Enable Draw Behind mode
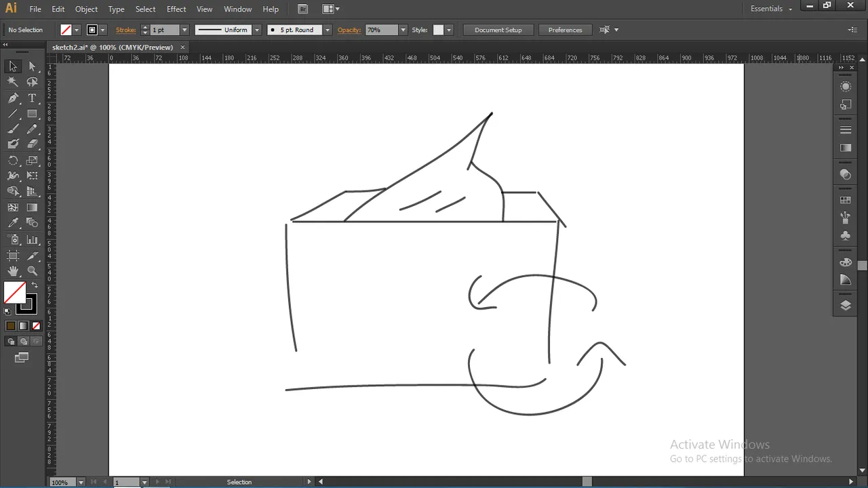 pos(24,342)
